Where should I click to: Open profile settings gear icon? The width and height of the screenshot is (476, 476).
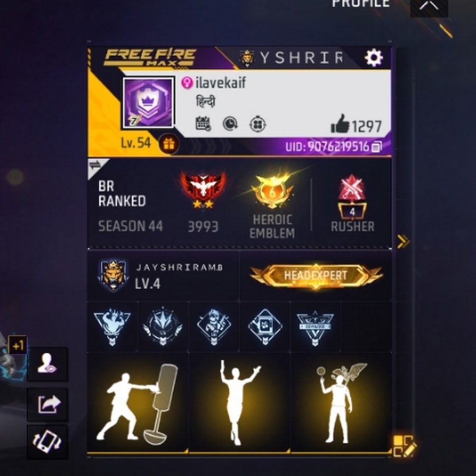(373, 58)
